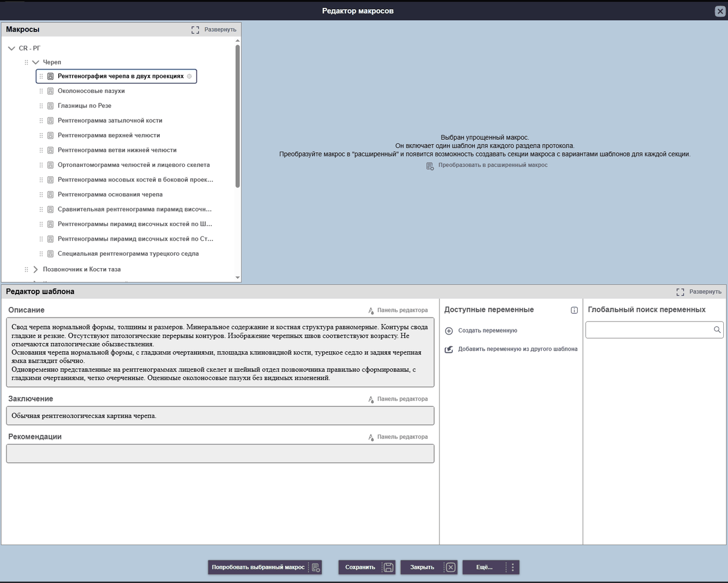Click the expand icon in Макросы panel header
728x583 pixels.
click(196, 30)
